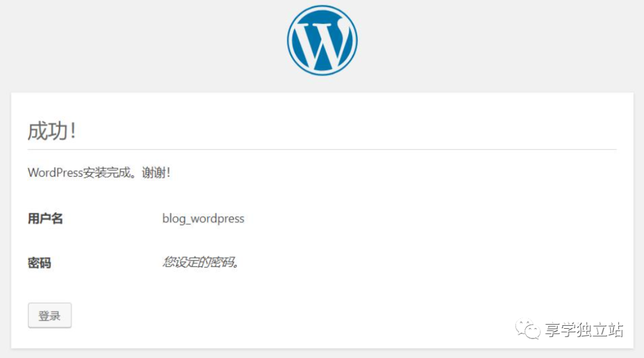Image resolution: width=644 pixels, height=358 pixels.
Task: Click the 用户名 label
Action: (45, 218)
